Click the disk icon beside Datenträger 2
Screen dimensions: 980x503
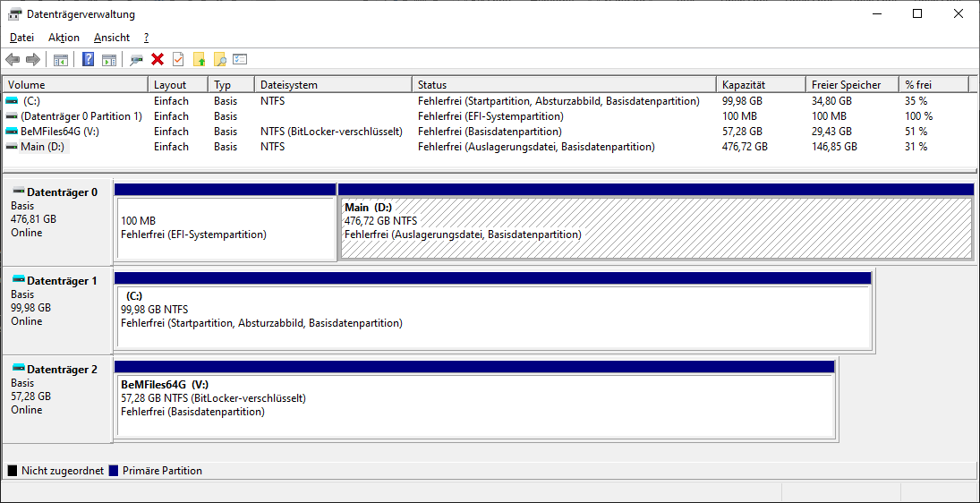coord(19,370)
